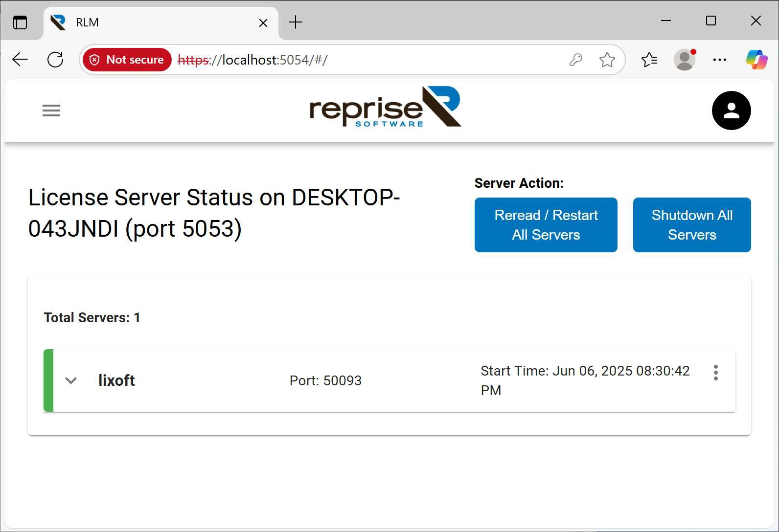Open lixoft server three-dot options menu

(716, 373)
